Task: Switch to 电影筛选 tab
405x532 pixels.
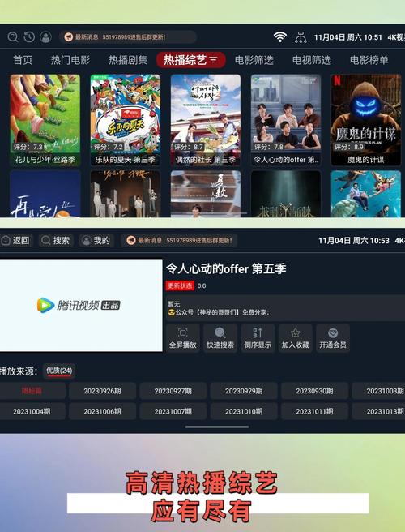Action: [254, 60]
